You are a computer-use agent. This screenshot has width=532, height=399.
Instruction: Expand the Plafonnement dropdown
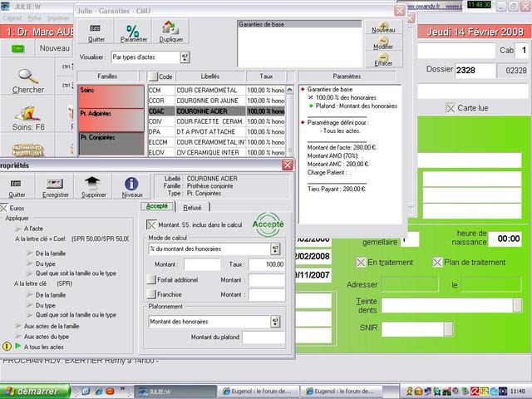coord(275,321)
